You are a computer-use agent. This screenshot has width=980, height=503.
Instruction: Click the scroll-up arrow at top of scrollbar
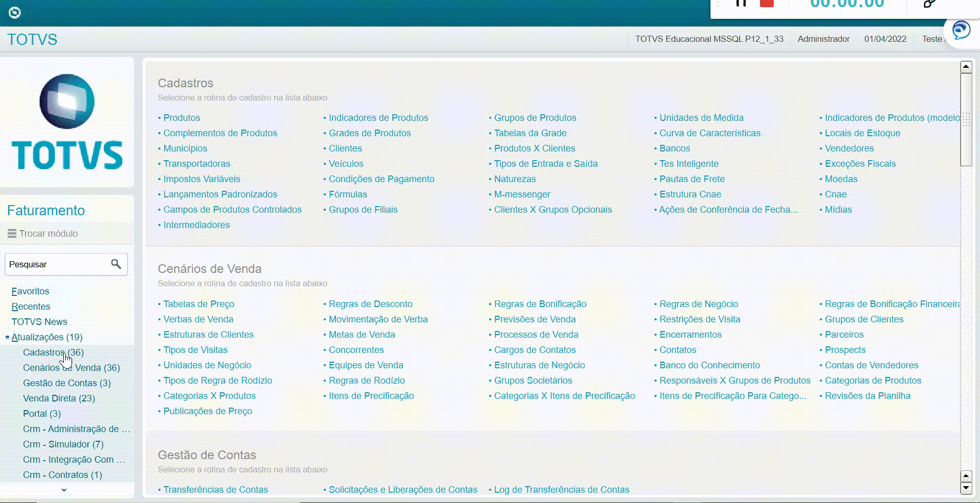click(x=966, y=67)
